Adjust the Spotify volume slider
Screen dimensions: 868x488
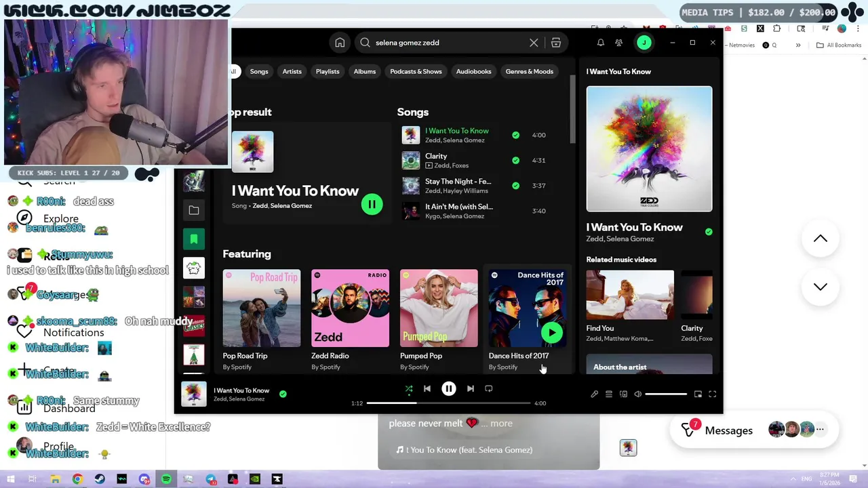[x=666, y=394]
